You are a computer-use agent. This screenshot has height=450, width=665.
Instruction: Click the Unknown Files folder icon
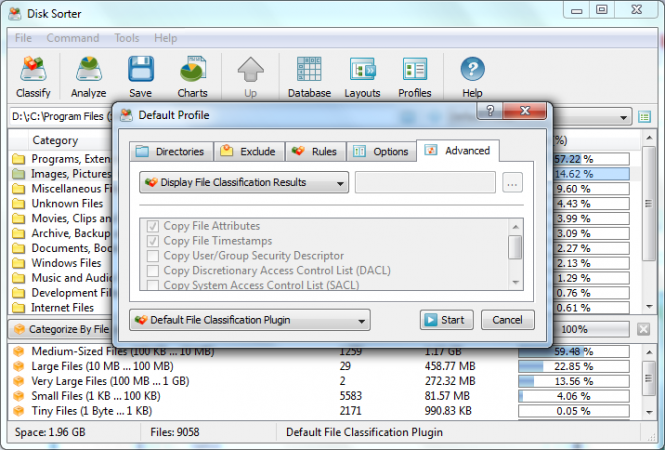tap(18, 204)
